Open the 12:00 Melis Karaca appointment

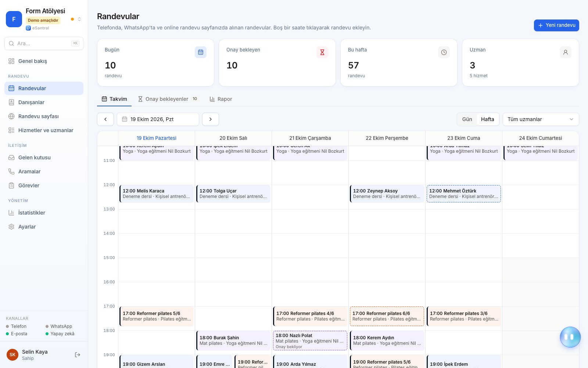click(157, 194)
